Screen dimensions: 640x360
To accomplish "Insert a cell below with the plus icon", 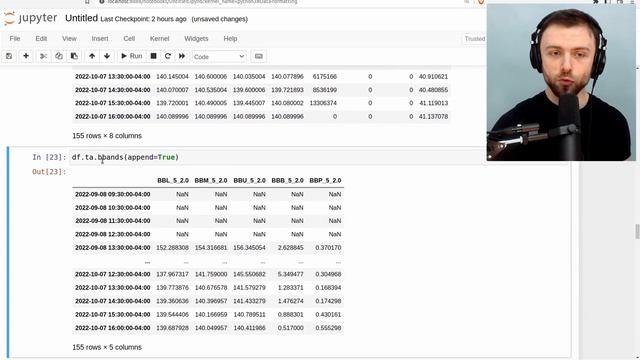I will 26,56.
